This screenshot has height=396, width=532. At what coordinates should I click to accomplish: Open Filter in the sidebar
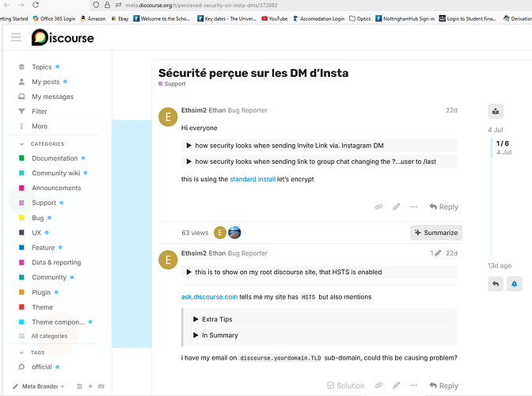[40, 112]
